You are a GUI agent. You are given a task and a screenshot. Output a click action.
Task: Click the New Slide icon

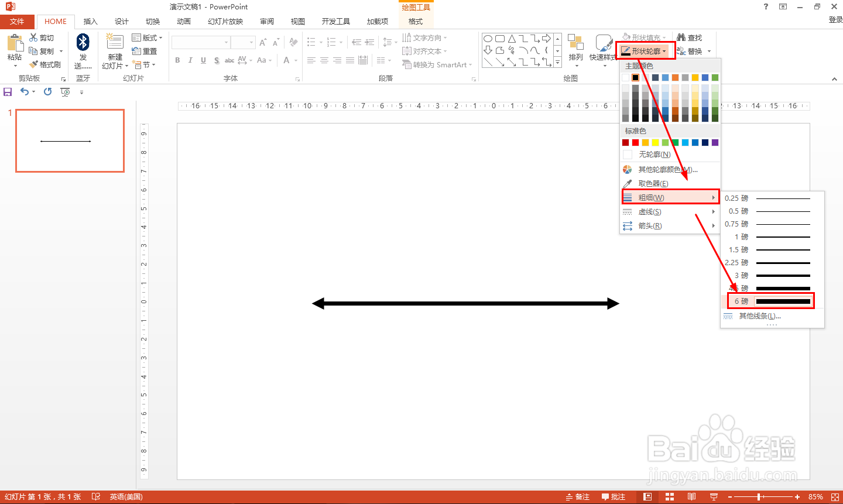point(115,42)
